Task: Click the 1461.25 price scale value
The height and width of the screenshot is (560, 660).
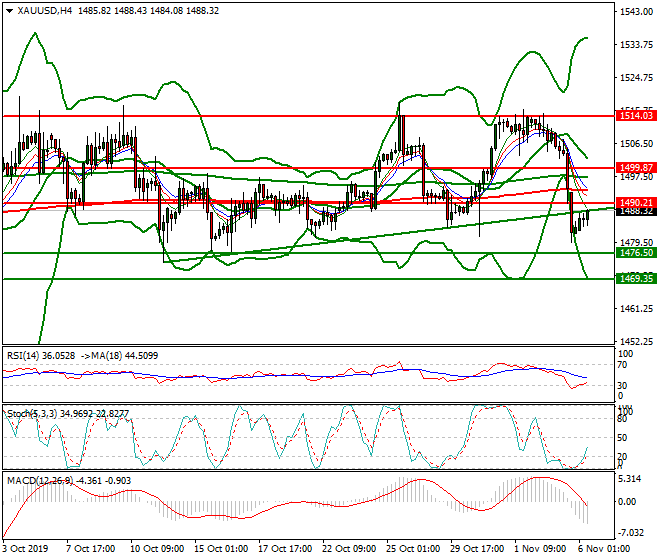Action: coord(636,309)
